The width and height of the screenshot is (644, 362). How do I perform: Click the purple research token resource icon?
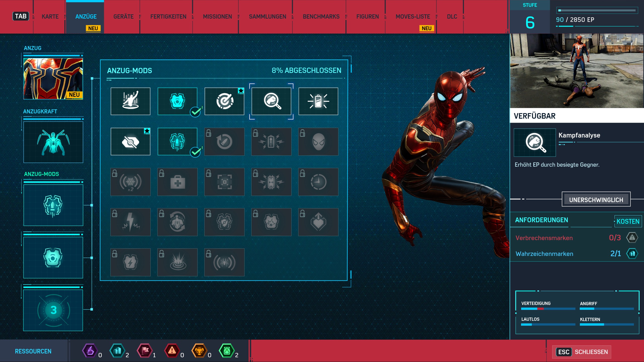click(x=90, y=350)
